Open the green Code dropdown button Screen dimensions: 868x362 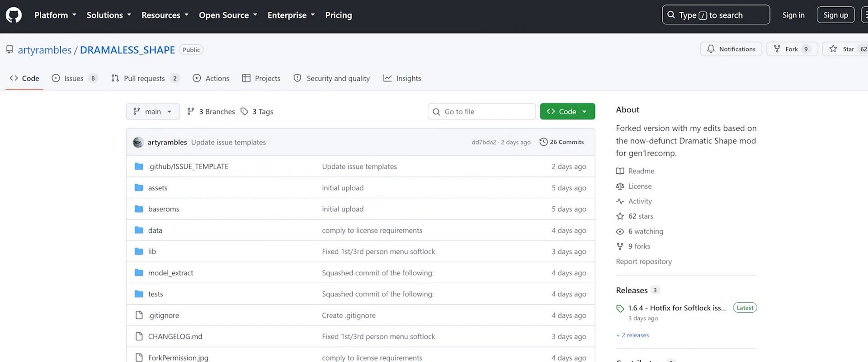point(567,111)
